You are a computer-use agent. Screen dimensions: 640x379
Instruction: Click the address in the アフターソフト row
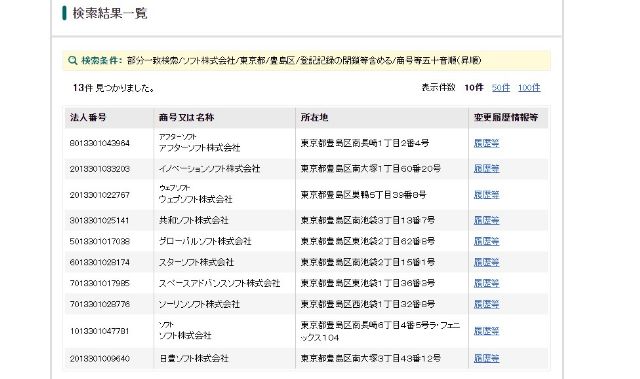click(365, 143)
